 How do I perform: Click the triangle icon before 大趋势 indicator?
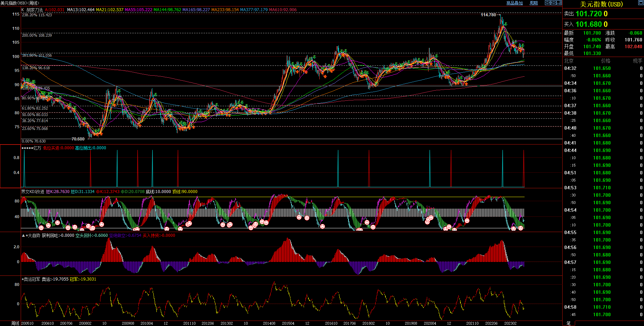(23, 235)
